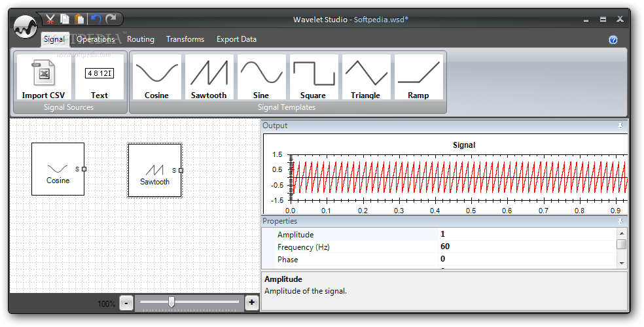Switch to the Export Data tab
The height and width of the screenshot is (327, 644).
(236, 39)
